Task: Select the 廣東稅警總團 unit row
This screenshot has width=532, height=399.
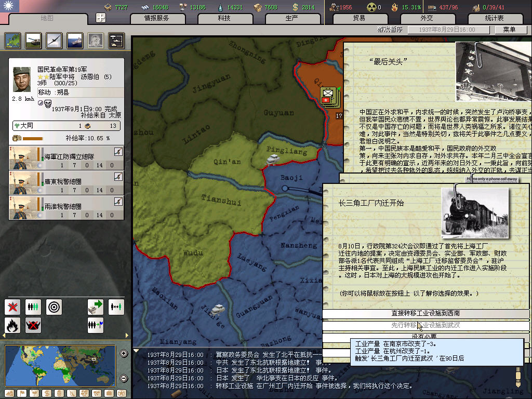Action: point(66,182)
